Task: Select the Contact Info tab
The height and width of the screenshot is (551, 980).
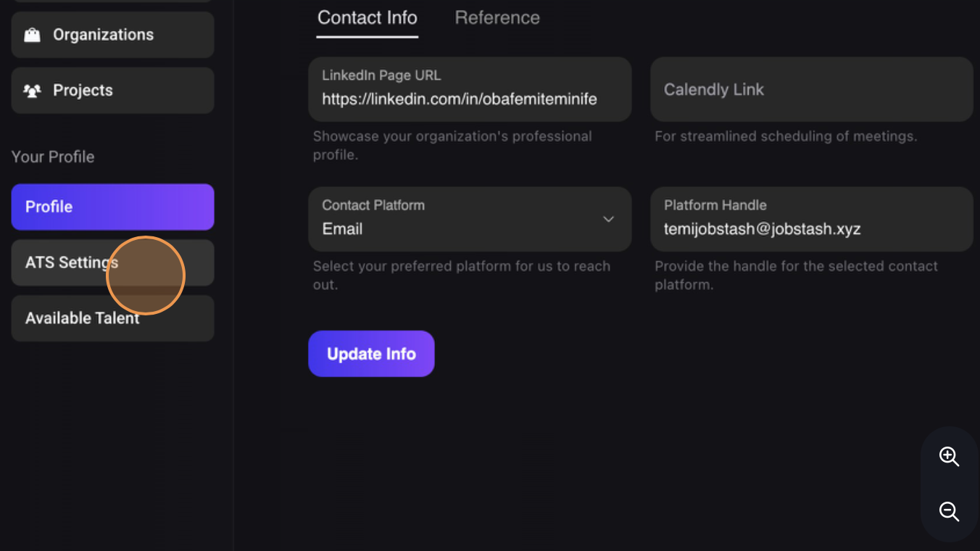Action: point(367,17)
